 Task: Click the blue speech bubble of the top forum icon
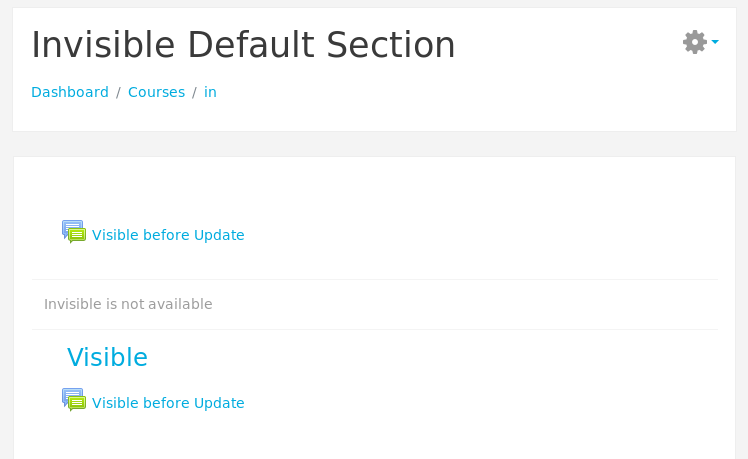click(x=72, y=227)
